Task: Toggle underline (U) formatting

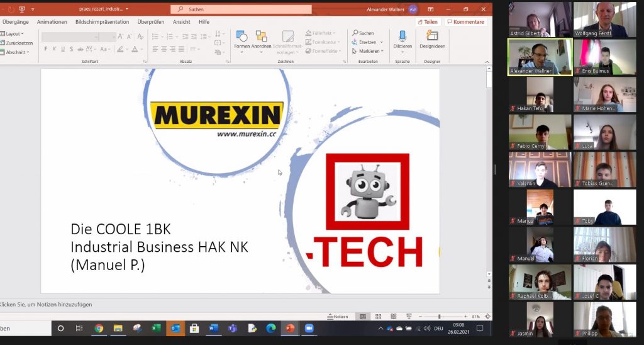Action: tap(63, 49)
